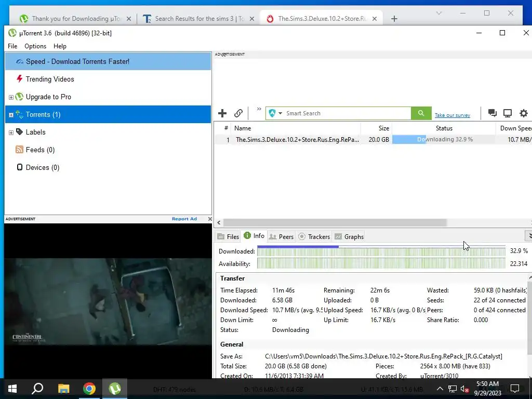This screenshot has width=532, height=399.
Task: Click the remote monitor icon in toolbar
Action: click(507, 113)
